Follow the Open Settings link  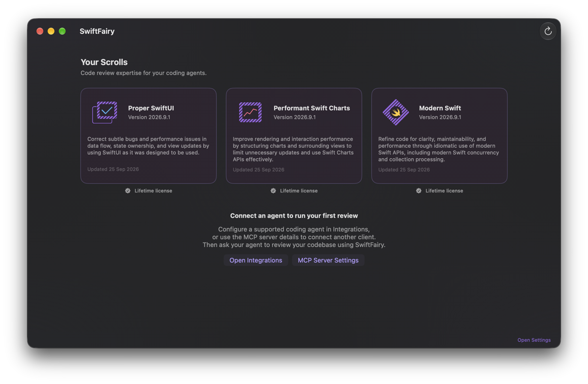tap(534, 340)
